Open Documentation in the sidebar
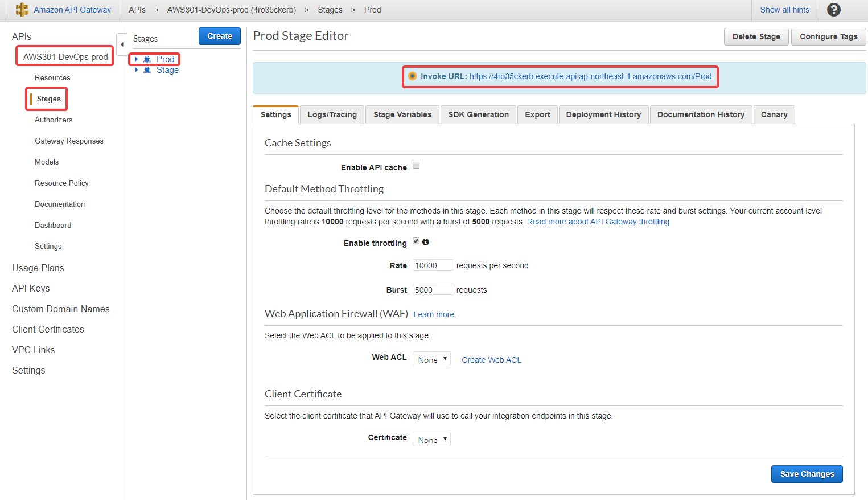Image resolution: width=868 pixels, height=500 pixels. click(60, 204)
